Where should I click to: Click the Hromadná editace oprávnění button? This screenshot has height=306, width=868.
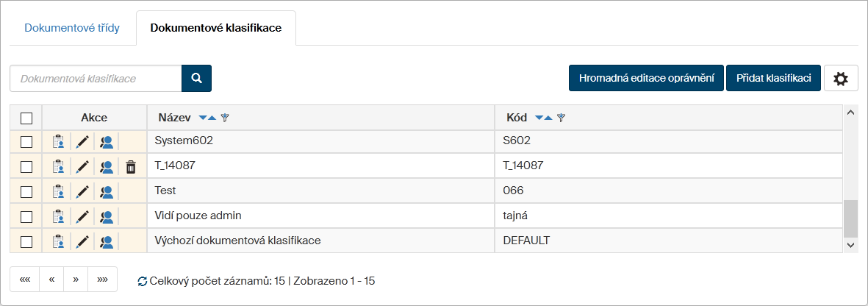[646, 79]
